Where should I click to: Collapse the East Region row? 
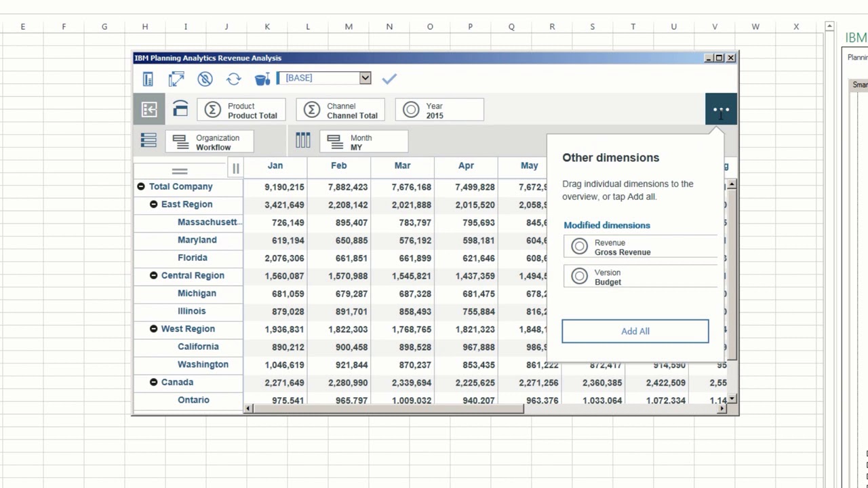tap(153, 204)
